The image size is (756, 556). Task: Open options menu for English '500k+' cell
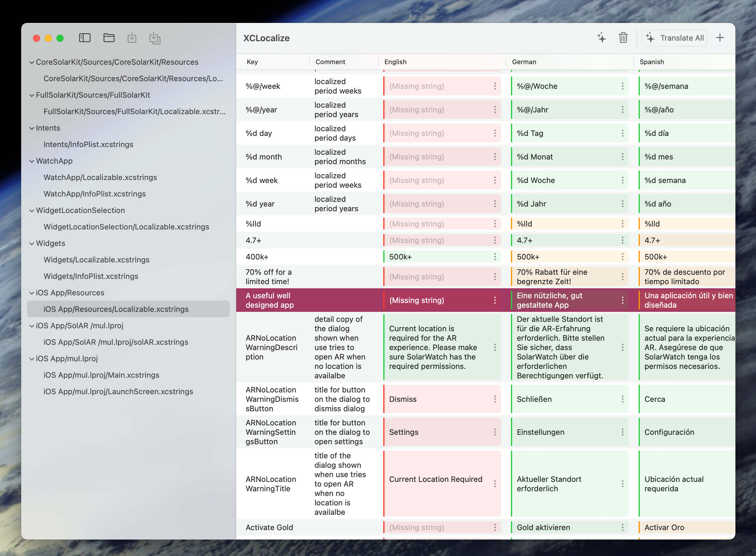(495, 257)
